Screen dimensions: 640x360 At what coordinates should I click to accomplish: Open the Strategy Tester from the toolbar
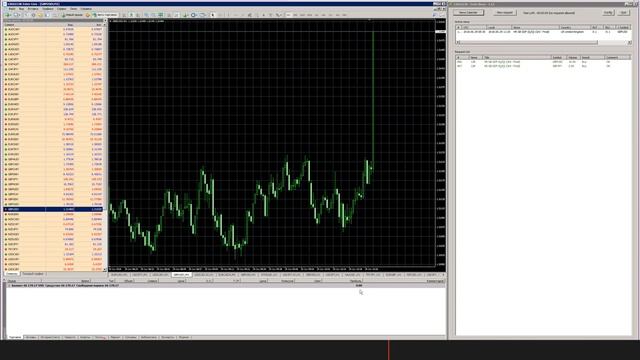click(x=54, y=15)
